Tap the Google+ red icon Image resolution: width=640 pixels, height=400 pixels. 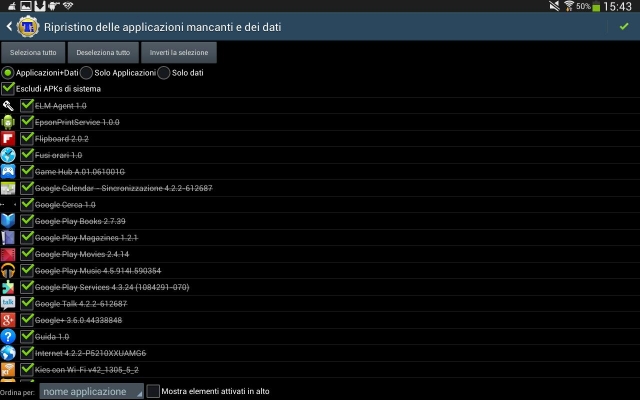point(8,320)
